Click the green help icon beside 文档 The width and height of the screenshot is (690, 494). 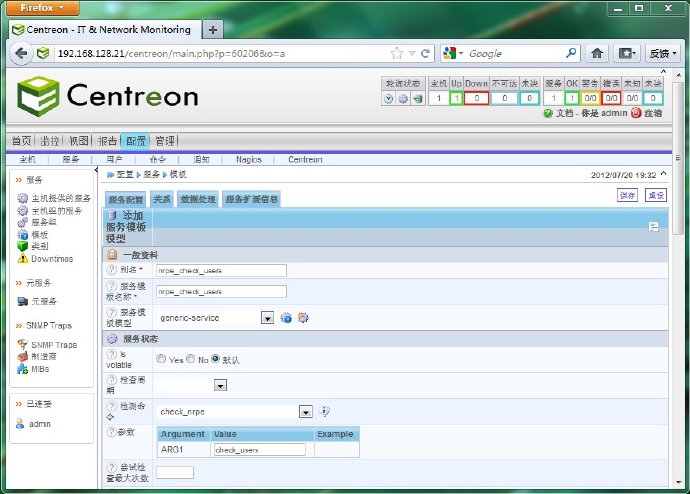point(548,113)
